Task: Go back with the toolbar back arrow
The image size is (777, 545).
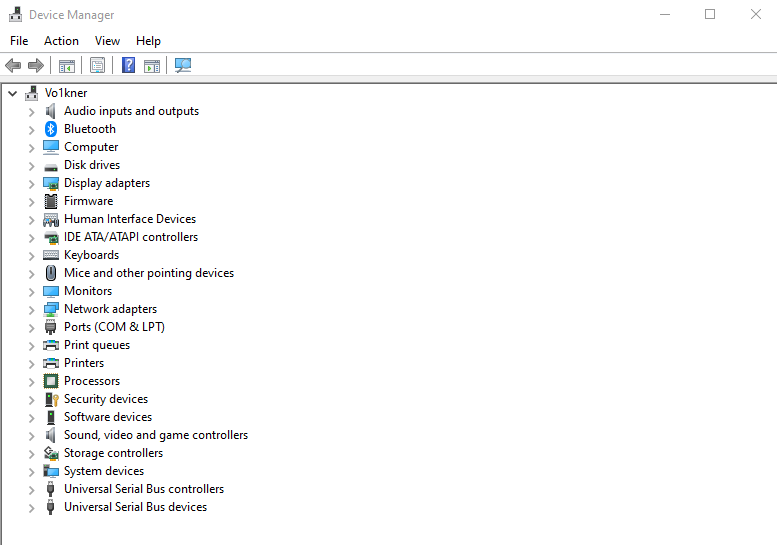Action: pyautogui.click(x=13, y=65)
